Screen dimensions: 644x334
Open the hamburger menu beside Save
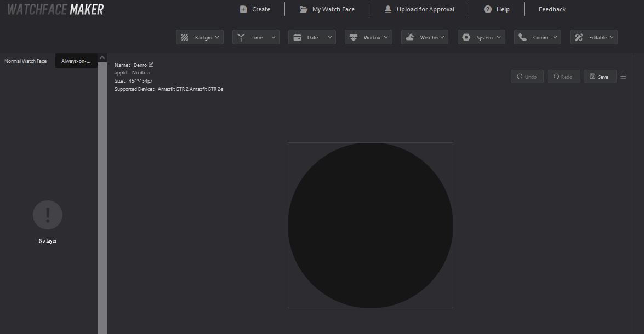623,76
